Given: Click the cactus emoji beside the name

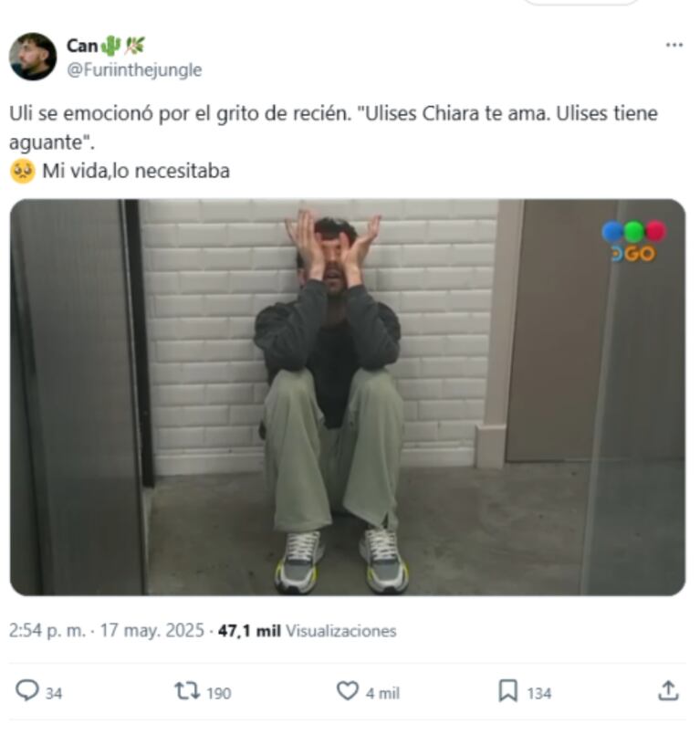Looking at the screenshot, I should point(110,46).
